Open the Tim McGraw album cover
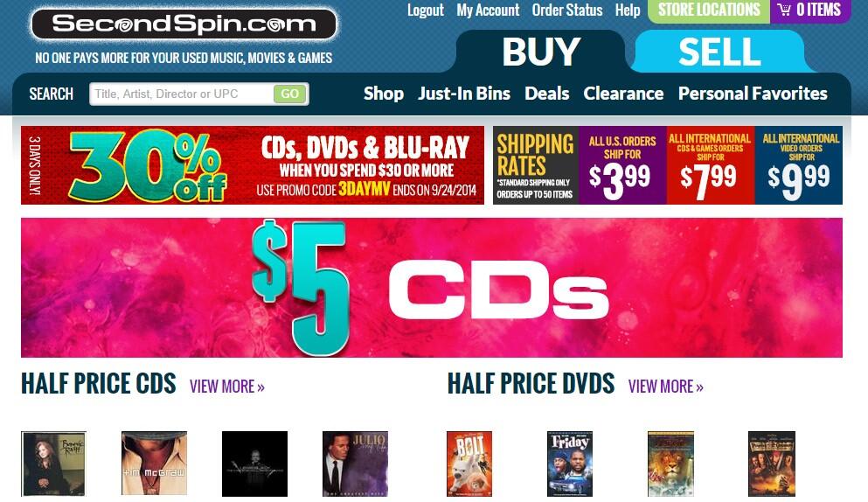This screenshot has height=502, width=868. [x=154, y=464]
